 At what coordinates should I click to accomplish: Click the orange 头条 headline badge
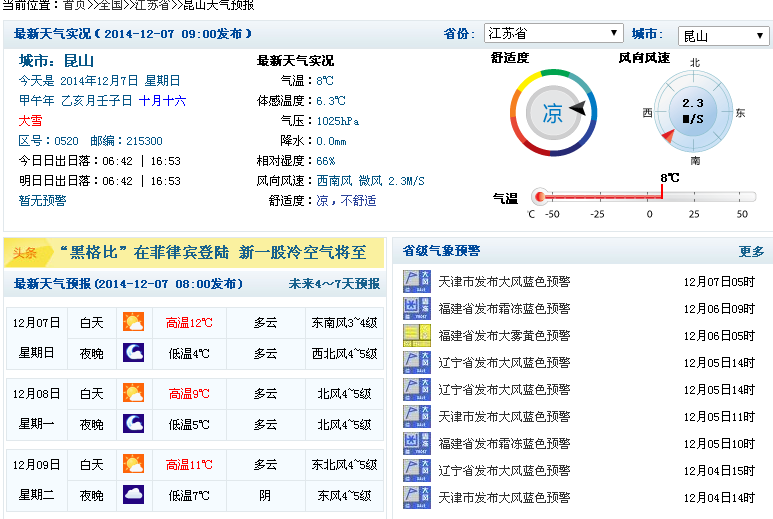click(x=25, y=253)
